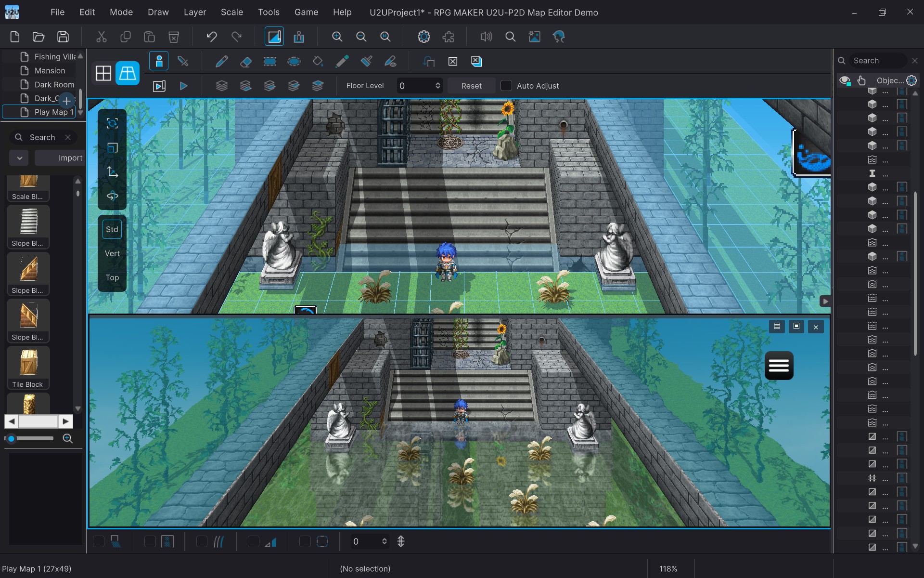Open the Settings gear in main toolbar
The image size is (924, 578).
(x=423, y=37)
